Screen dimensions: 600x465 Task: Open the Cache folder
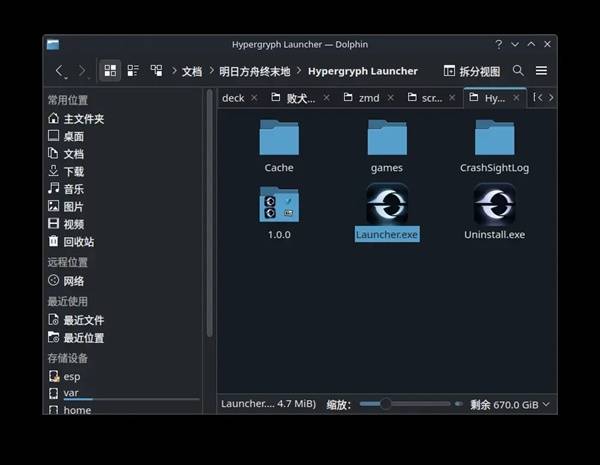tap(279, 138)
